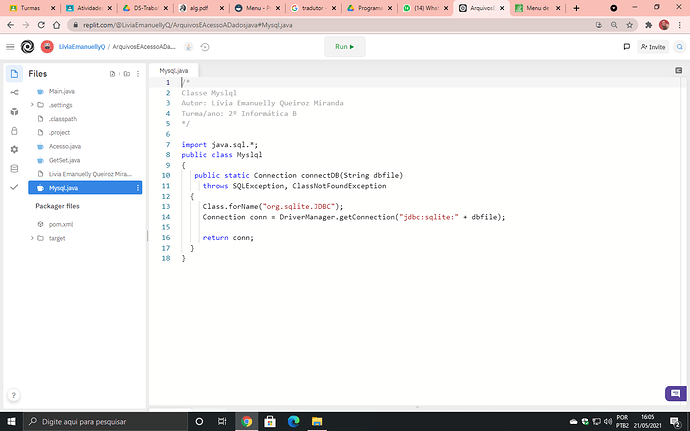Switch to the WhatsApp browser tab
This screenshot has height=431, width=690.
(x=425, y=8)
